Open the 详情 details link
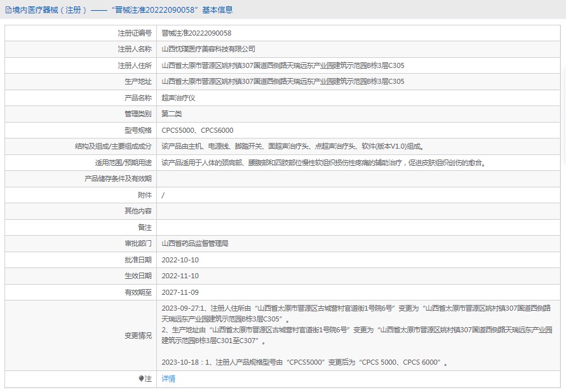The height and width of the screenshot is (392, 566). pyautogui.click(x=168, y=379)
